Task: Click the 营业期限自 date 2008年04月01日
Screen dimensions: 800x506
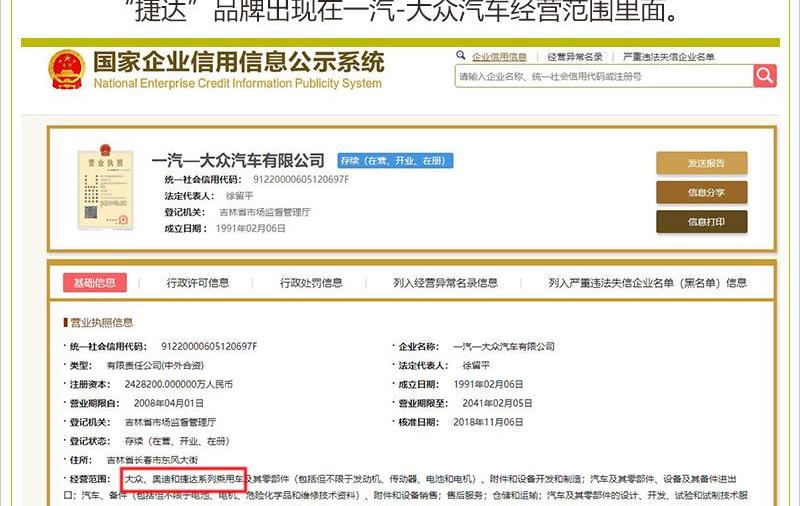Action: click(x=168, y=403)
